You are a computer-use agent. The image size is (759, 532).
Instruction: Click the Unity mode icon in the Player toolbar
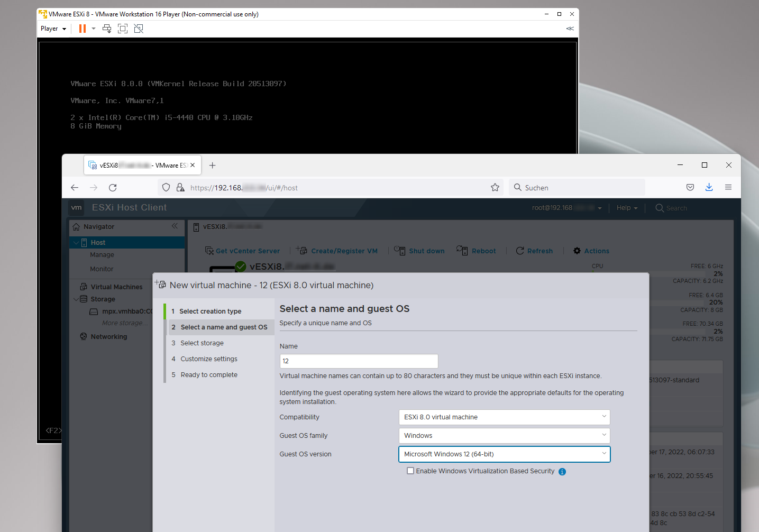(139, 29)
